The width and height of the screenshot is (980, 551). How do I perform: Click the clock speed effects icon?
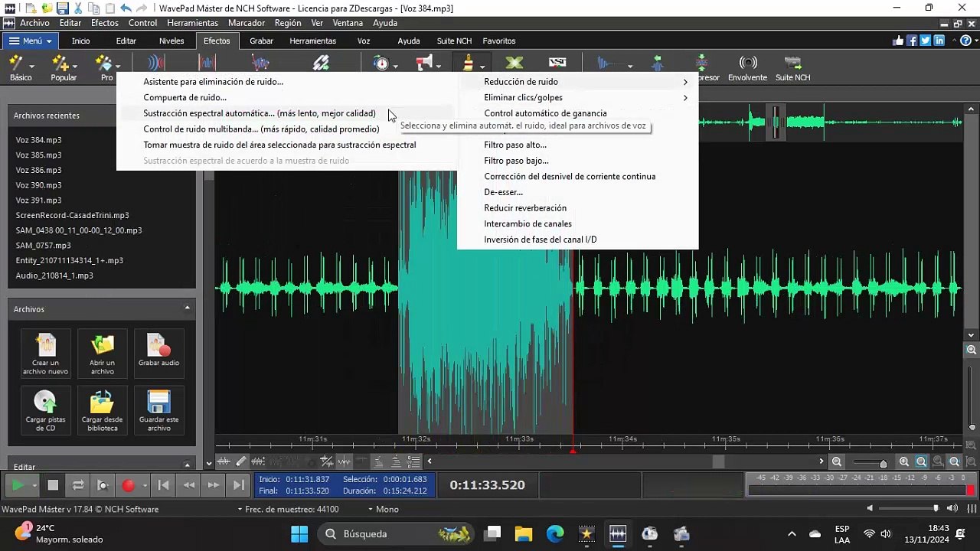pyautogui.click(x=381, y=63)
